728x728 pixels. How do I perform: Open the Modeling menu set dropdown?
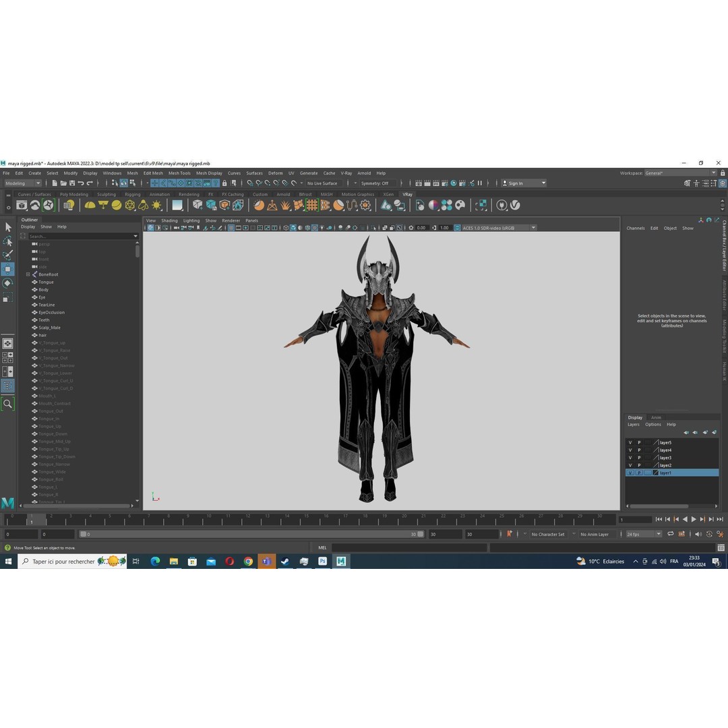pos(23,183)
